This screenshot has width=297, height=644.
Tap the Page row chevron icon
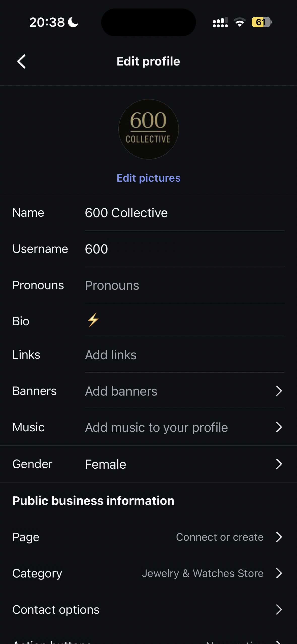tap(279, 537)
